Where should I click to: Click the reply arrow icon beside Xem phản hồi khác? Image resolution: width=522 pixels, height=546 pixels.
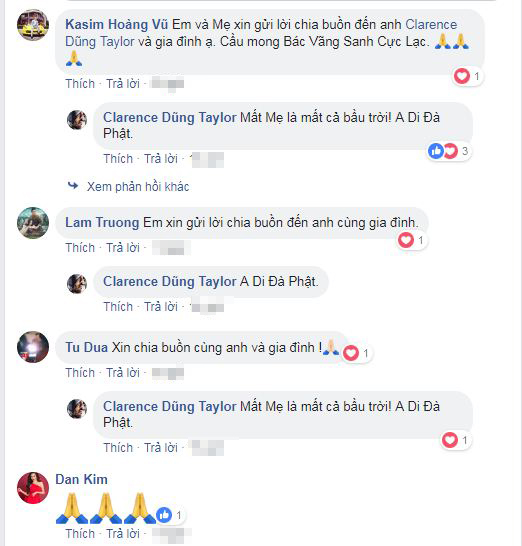point(73,185)
